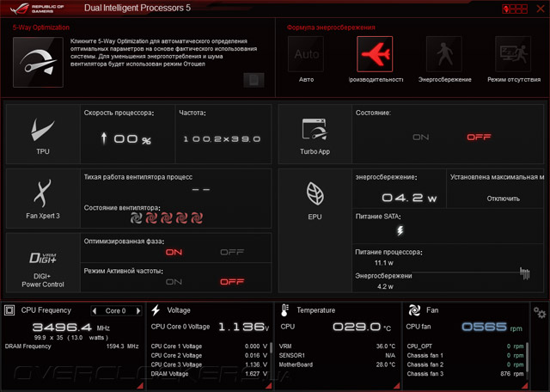550x392 pixels.
Task: Click the Chassis fan 1 row
Action: [465, 356]
